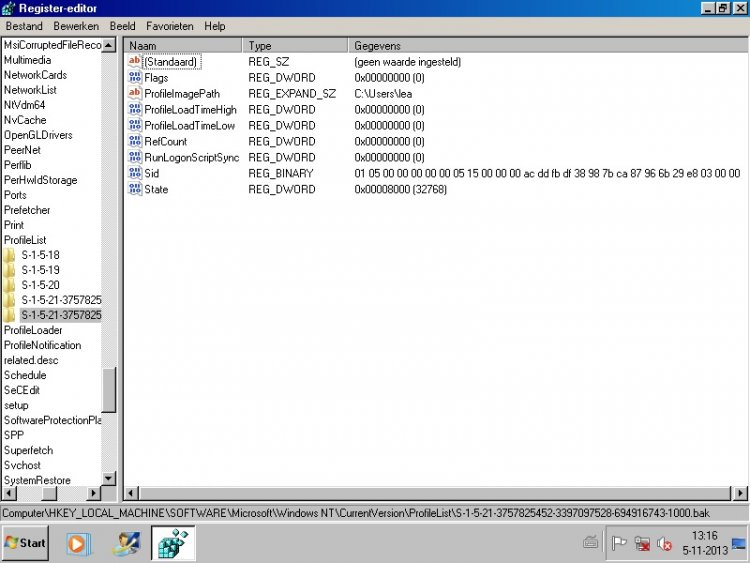
Task: Click the tree pane scroll-right arrow
Action: coord(94,493)
